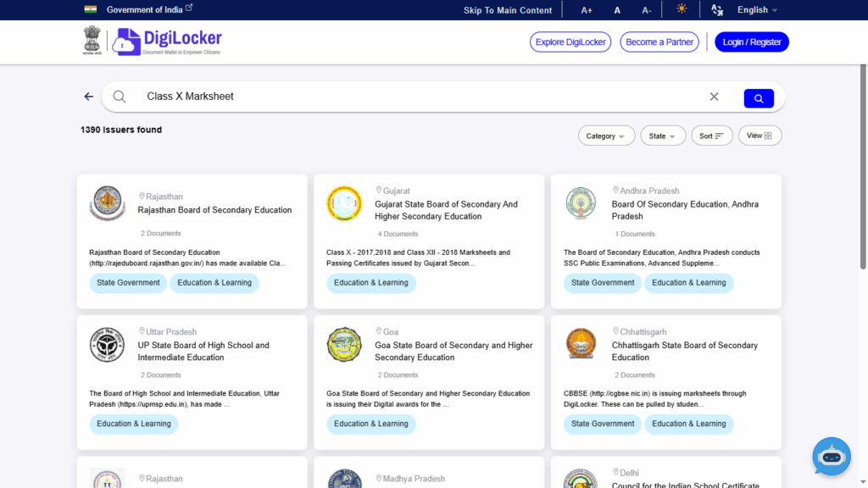
Task: Click 'Goa' location label
Action: pos(390,332)
